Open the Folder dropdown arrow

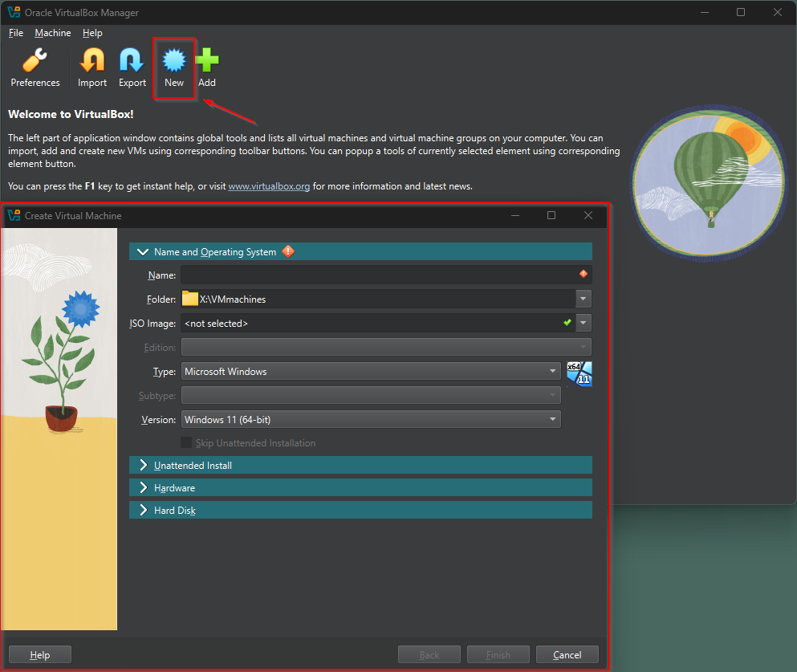coord(584,299)
